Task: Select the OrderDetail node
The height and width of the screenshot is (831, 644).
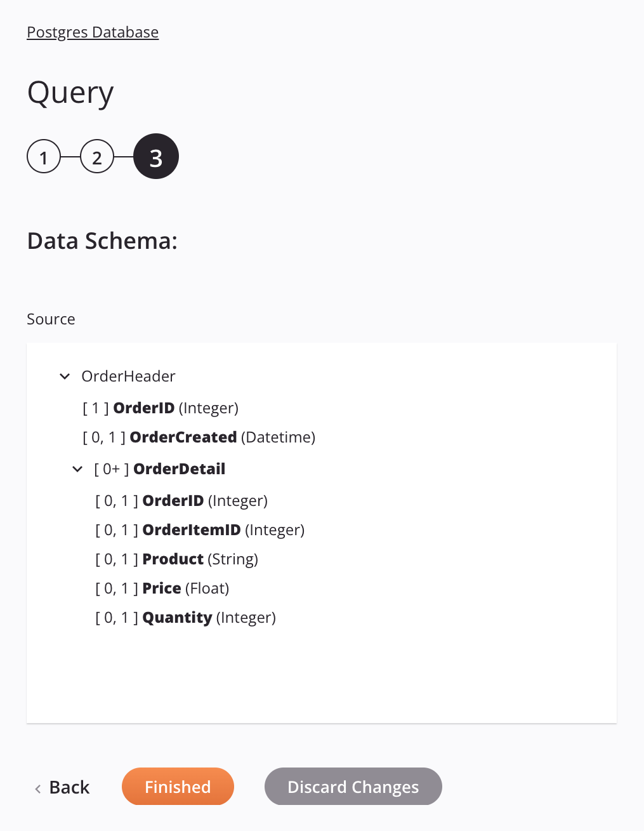Action: click(x=160, y=469)
